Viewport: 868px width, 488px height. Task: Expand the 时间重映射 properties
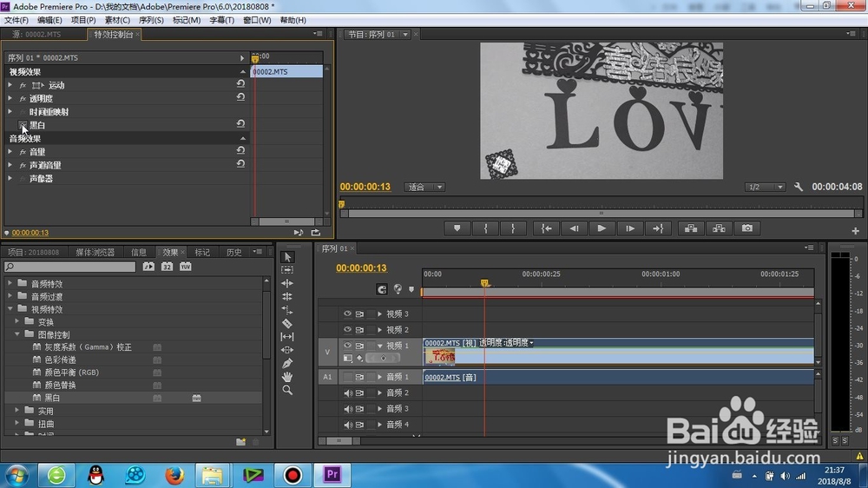(10, 111)
